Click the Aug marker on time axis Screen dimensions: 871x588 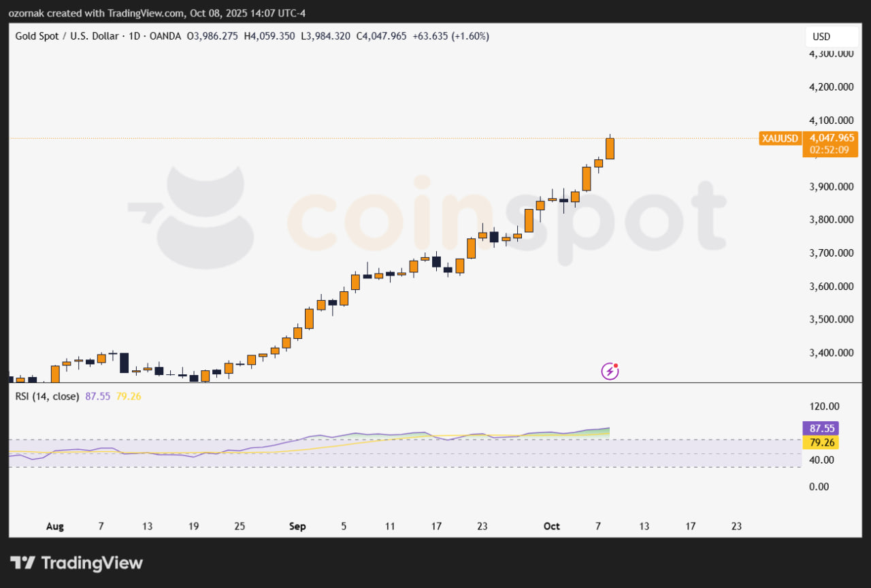(54, 526)
